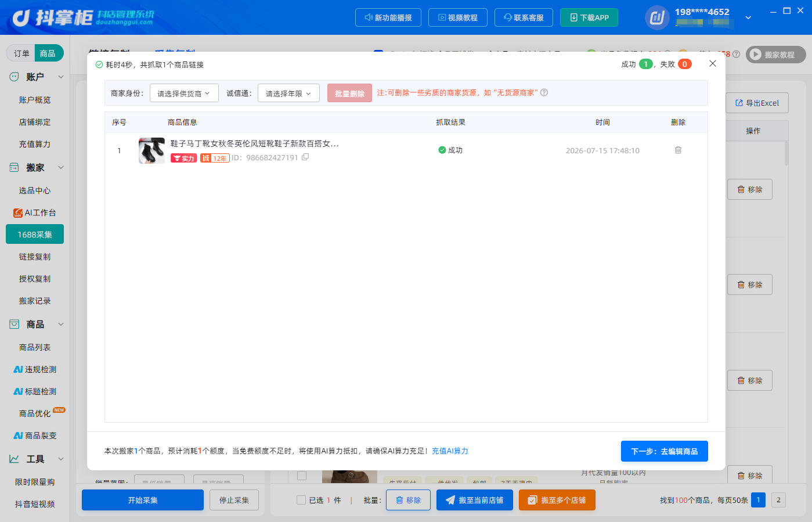Close the capture results dialog
This screenshot has width=812, height=522.
pos(713,64)
